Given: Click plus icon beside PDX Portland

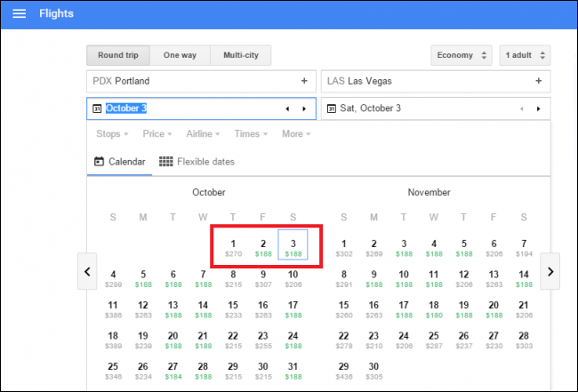Looking at the screenshot, I should click(304, 81).
